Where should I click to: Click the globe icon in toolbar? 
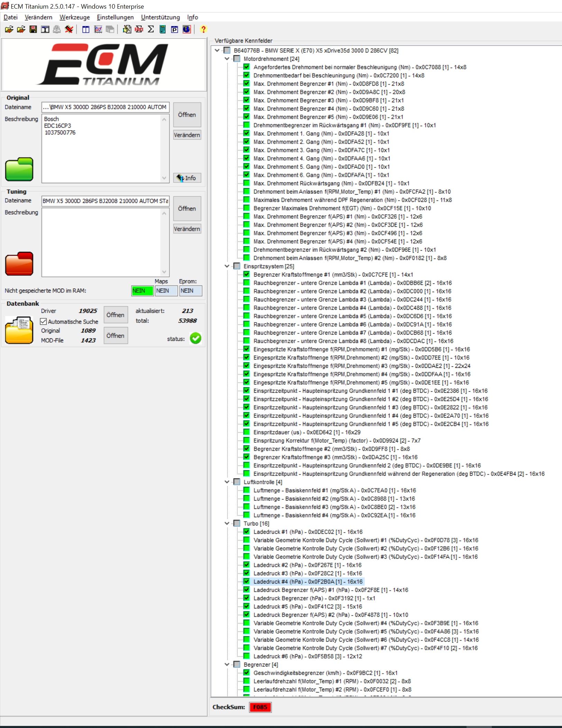pos(186,29)
